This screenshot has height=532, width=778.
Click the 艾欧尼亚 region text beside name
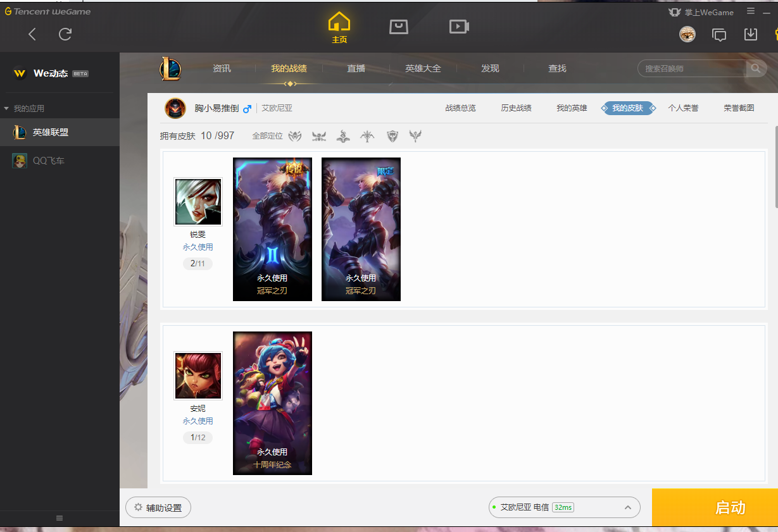277,109
